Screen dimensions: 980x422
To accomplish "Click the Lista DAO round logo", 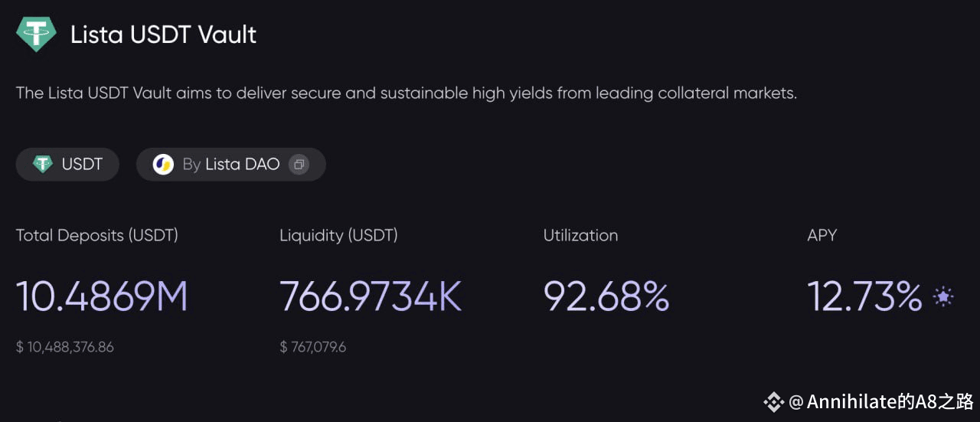I will (x=163, y=164).
